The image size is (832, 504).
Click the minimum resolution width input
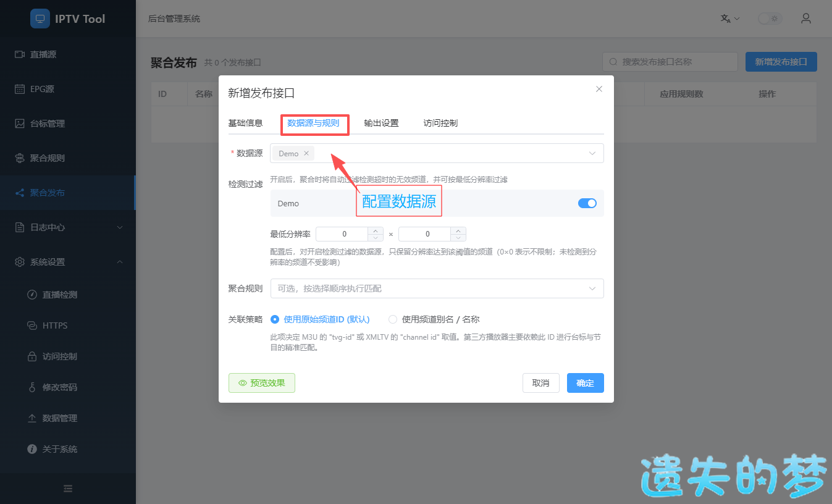pyautogui.click(x=343, y=234)
